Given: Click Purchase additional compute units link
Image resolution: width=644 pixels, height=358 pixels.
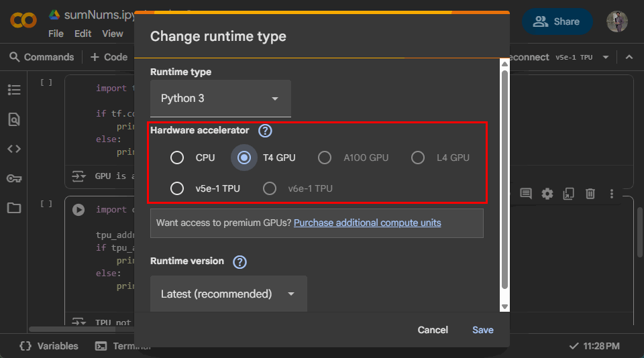Looking at the screenshot, I should pyautogui.click(x=367, y=223).
